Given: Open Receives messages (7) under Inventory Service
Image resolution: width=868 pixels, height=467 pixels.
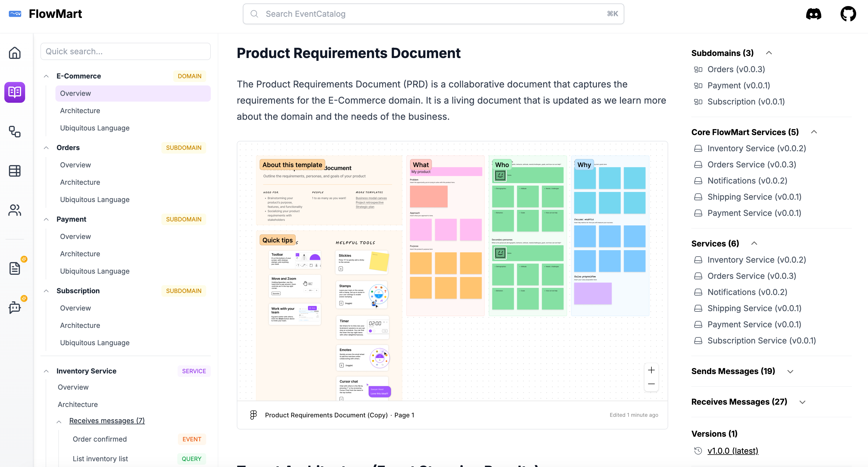Looking at the screenshot, I should pos(107,421).
